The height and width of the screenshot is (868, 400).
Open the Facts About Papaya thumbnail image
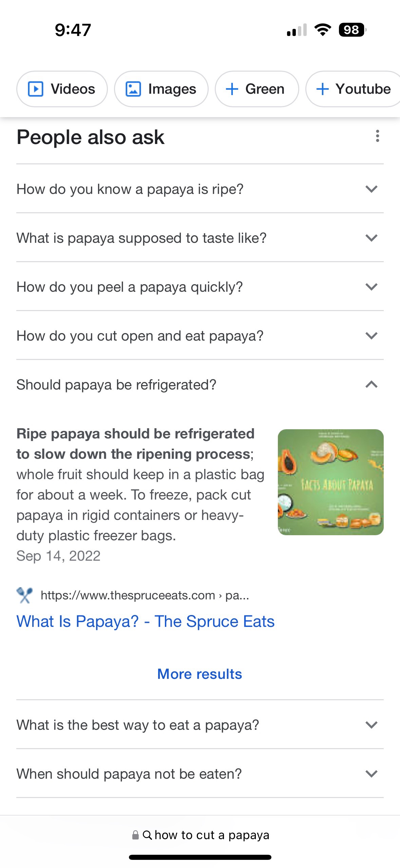(330, 482)
